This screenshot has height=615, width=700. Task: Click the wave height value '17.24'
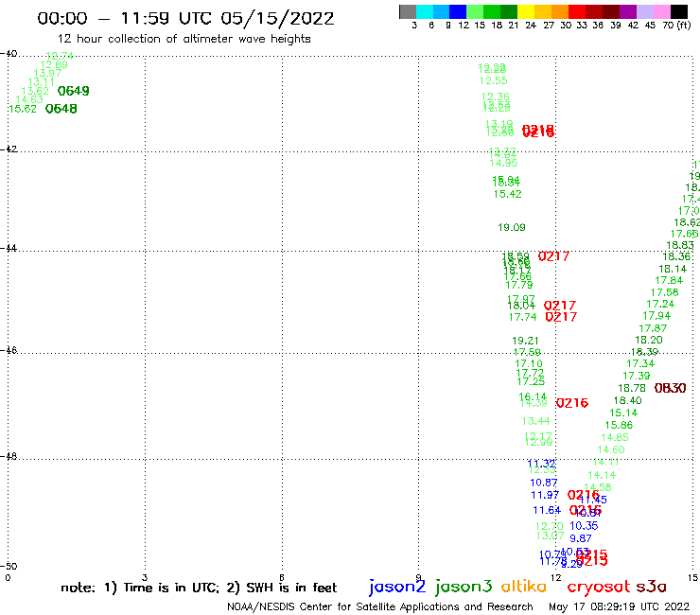point(660,304)
